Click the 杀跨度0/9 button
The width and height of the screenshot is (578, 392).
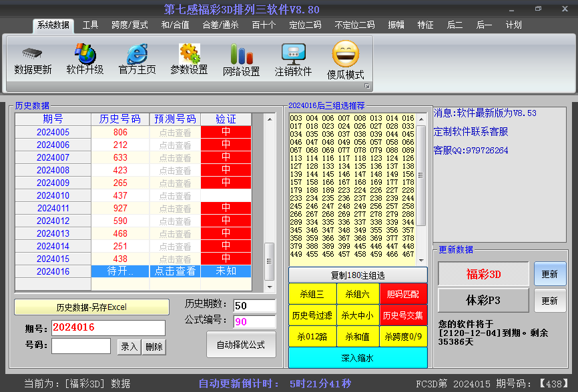pyautogui.click(x=403, y=337)
